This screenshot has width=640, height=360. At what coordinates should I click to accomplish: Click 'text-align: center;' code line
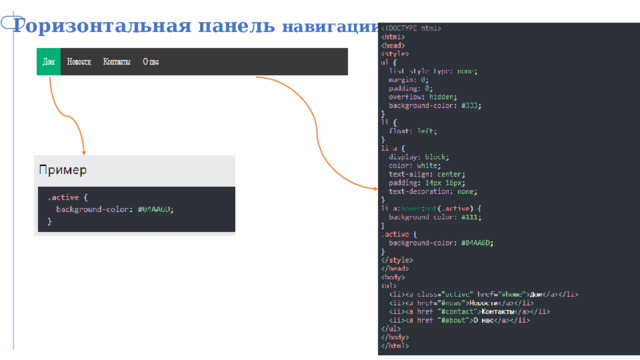click(427, 174)
